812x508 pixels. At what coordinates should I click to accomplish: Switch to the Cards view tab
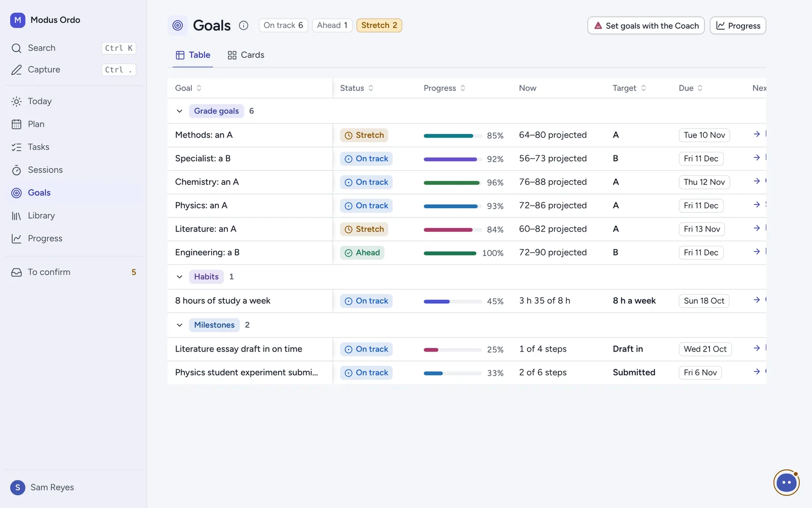pos(246,55)
